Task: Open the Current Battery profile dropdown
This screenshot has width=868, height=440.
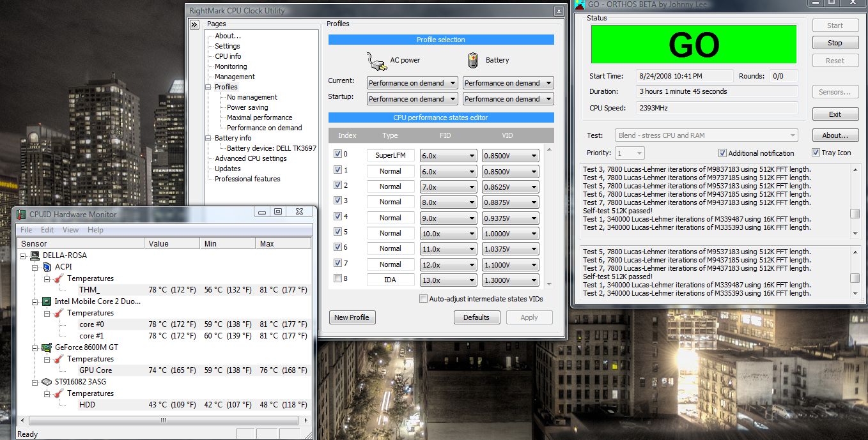Action: point(508,83)
